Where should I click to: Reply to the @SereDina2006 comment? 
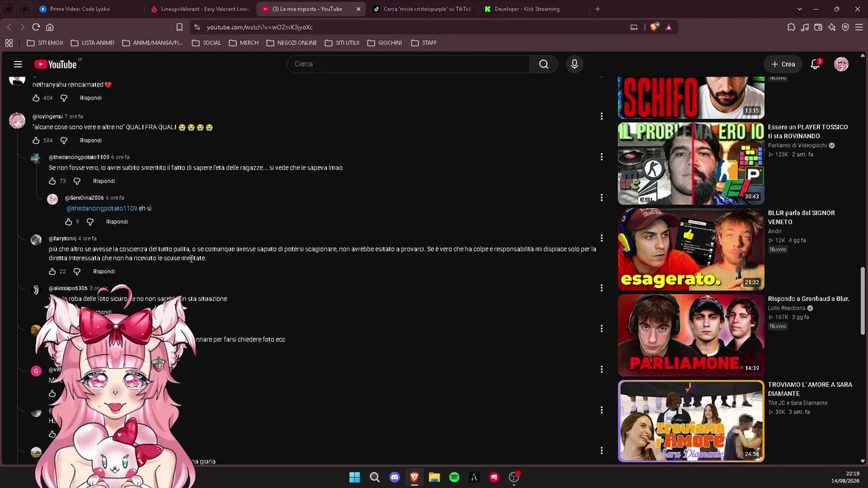point(117,222)
